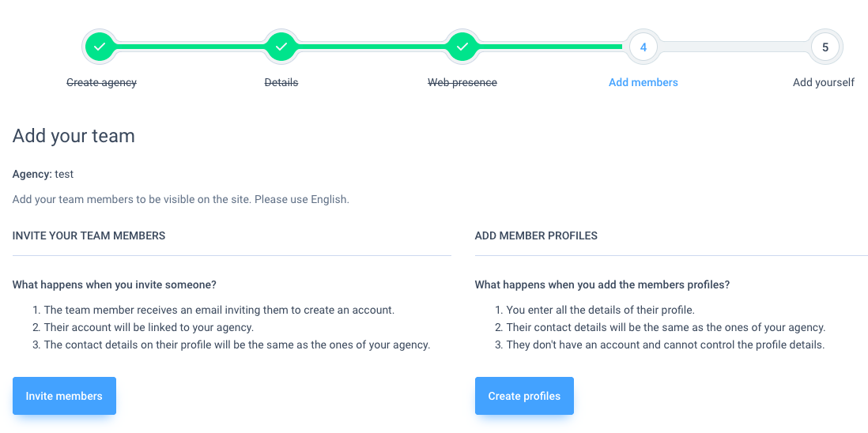Click the Invite members button

[x=64, y=396]
